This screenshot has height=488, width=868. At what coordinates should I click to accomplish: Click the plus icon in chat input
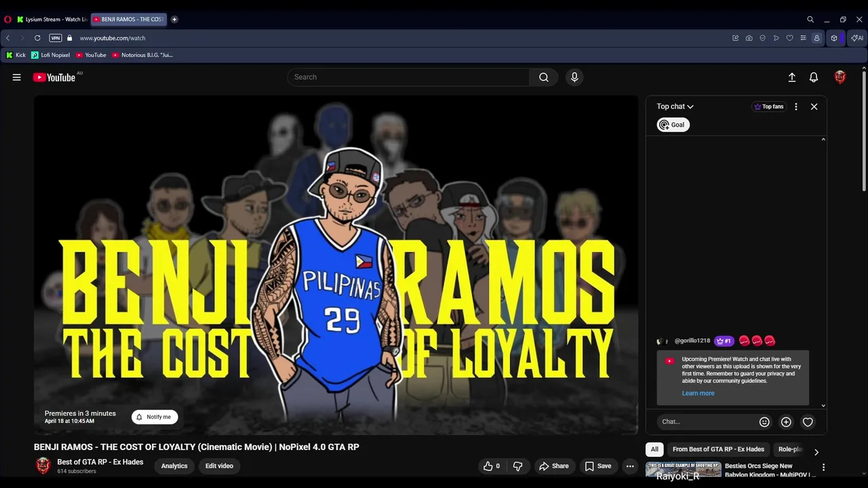tap(786, 422)
